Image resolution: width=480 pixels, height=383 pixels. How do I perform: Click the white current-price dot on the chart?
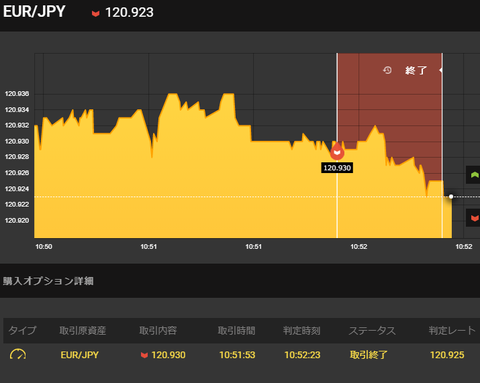point(451,197)
